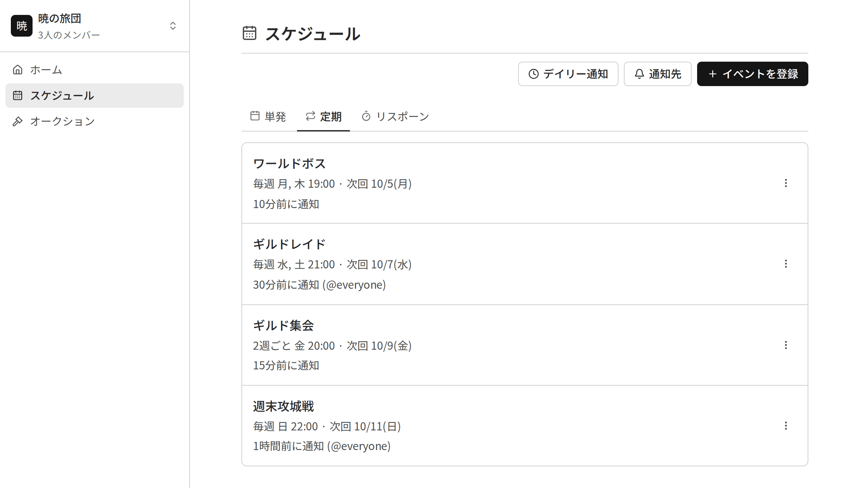Screen dimensions: 868x488
Task: Click the ギルドレイド event title
Action: (x=289, y=244)
